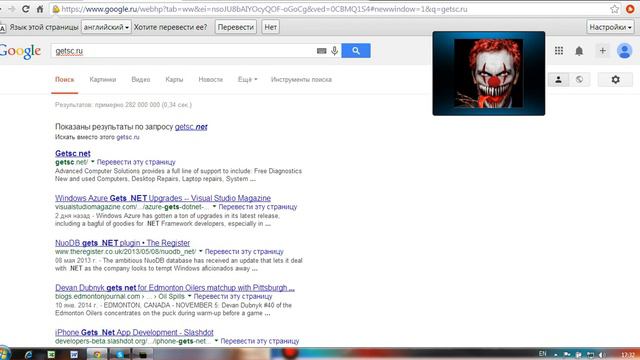The width and height of the screenshot is (640, 360).
Task: Open the page language dropdown 'английский'
Action: pyautogui.click(x=106, y=27)
